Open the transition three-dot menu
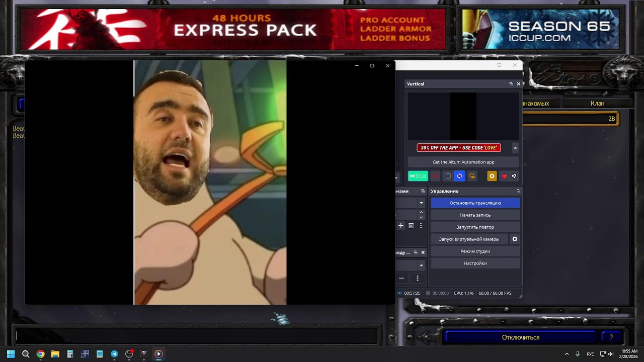Image resolution: width=644 pixels, height=362 pixels. point(417,278)
